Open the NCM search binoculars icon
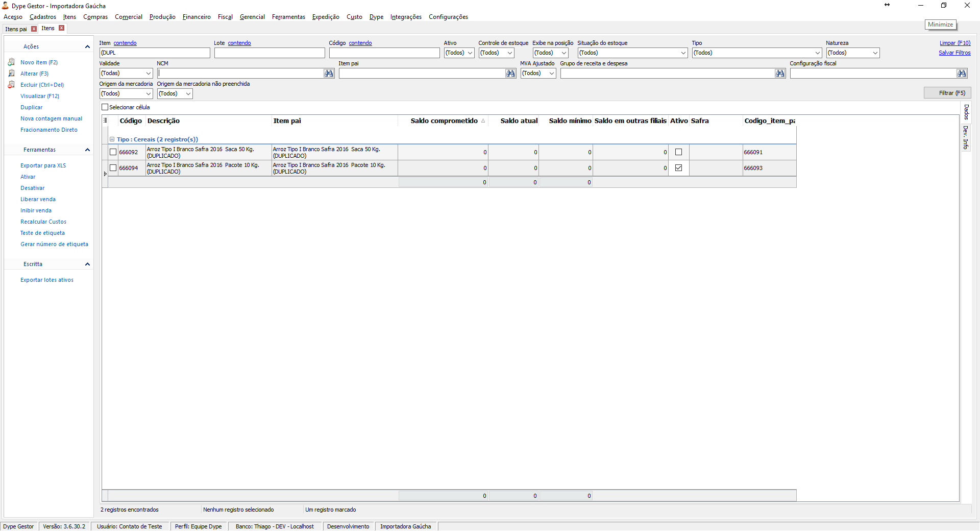 coord(329,74)
